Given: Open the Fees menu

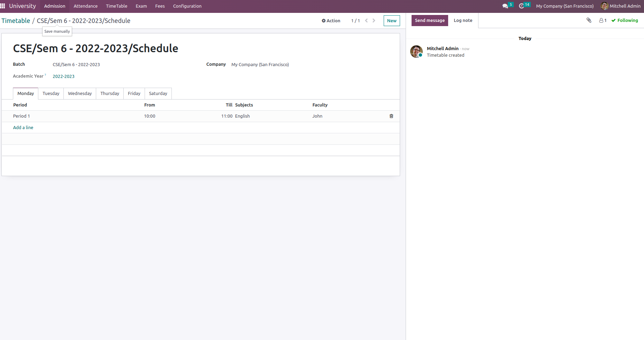Looking at the screenshot, I should [x=160, y=6].
